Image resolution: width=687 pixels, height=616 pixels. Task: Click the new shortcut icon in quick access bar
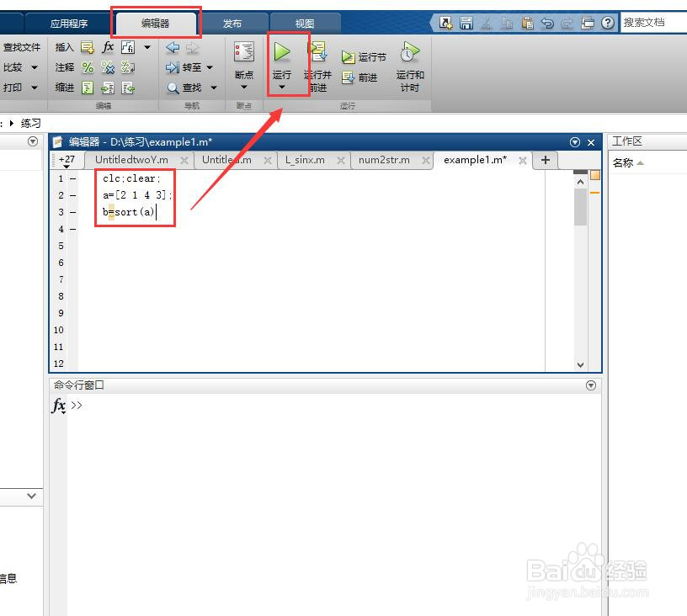445,23
